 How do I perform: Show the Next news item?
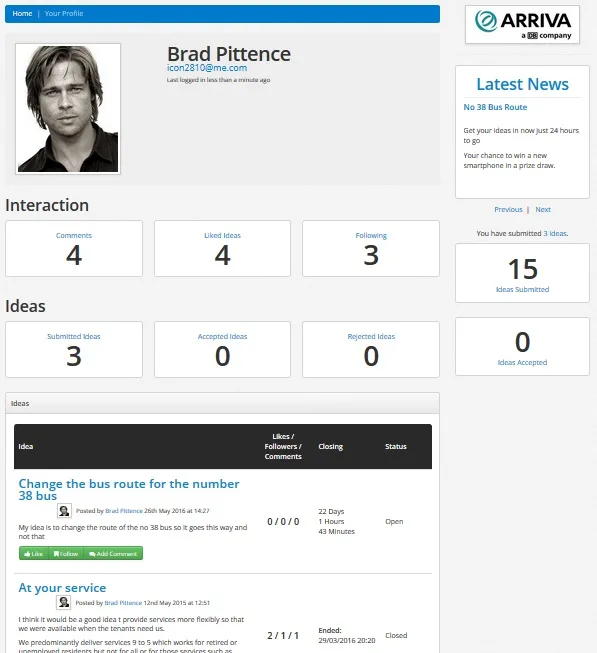coord(543,209)
